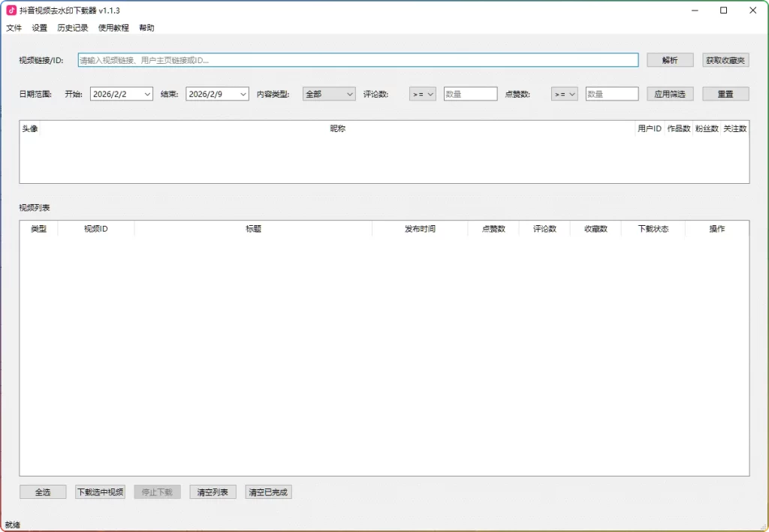
Task: Click 下载选中视频 to download selected videos
Action: pyautogui.click(x=100, y=491)
